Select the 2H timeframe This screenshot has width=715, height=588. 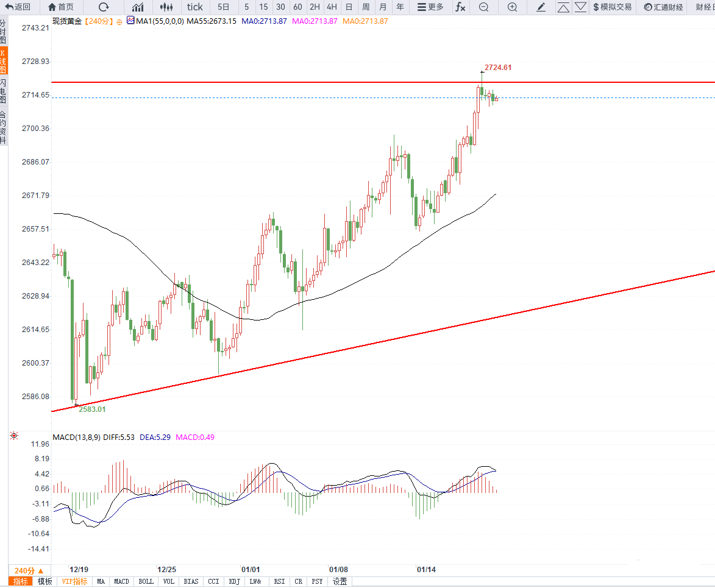pyautogui.click(x=315, y=7)
